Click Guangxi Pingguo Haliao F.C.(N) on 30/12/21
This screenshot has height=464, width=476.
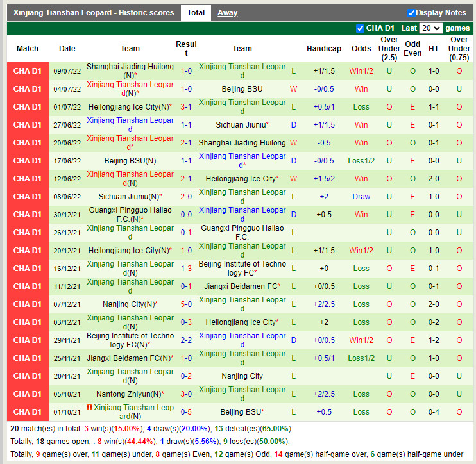tap(130, 215)
